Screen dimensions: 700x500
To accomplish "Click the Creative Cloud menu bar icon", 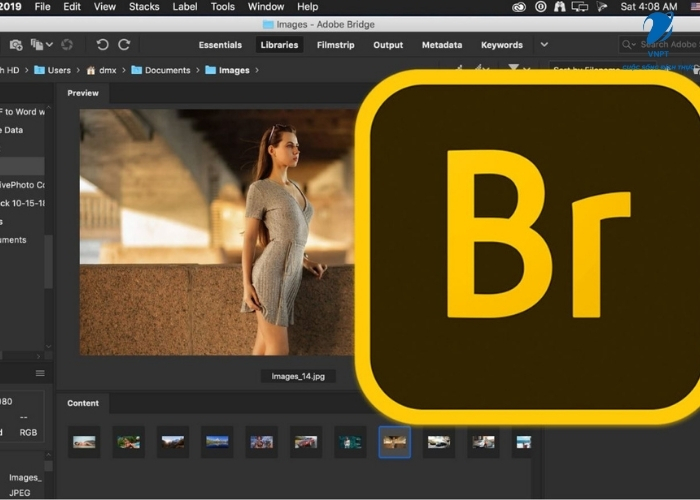I will 519,7.
